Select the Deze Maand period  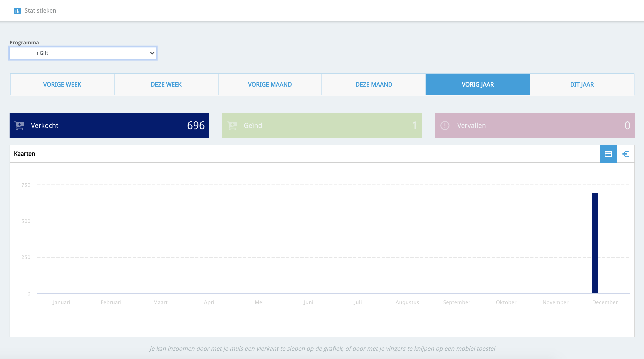374,84
